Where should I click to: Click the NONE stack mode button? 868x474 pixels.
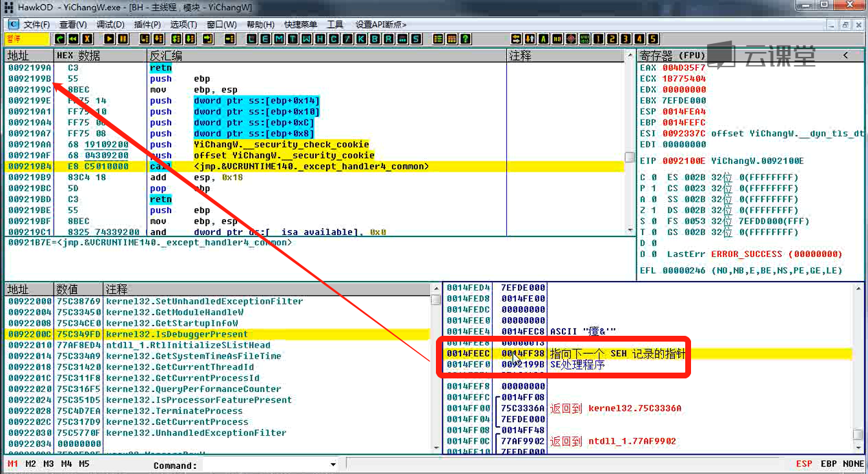[x=853, y=464]
